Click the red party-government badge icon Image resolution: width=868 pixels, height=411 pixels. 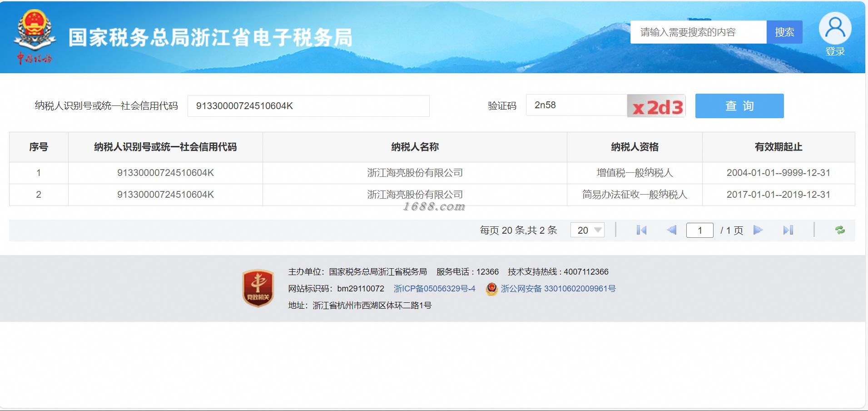258,288
